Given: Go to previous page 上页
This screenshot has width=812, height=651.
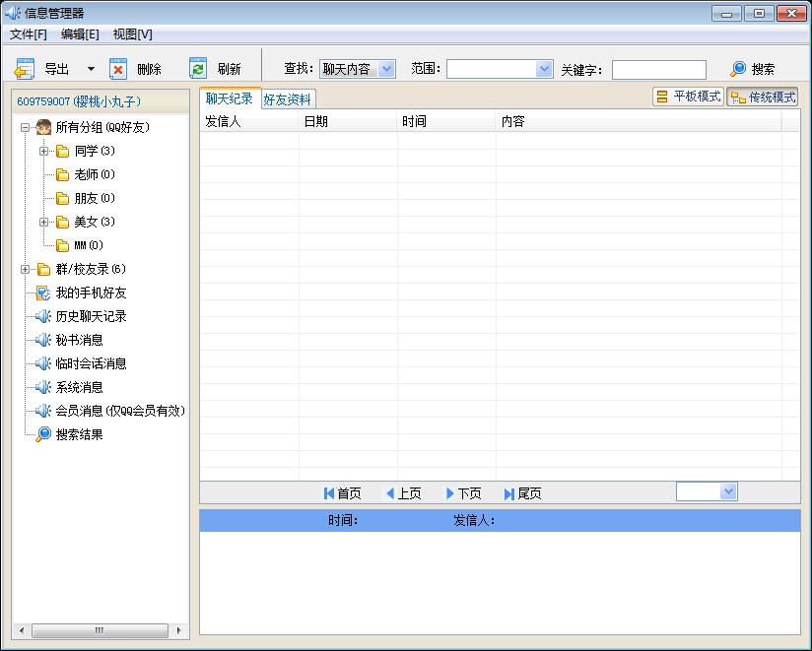Looking at the screenshot, I should [403, 493].
